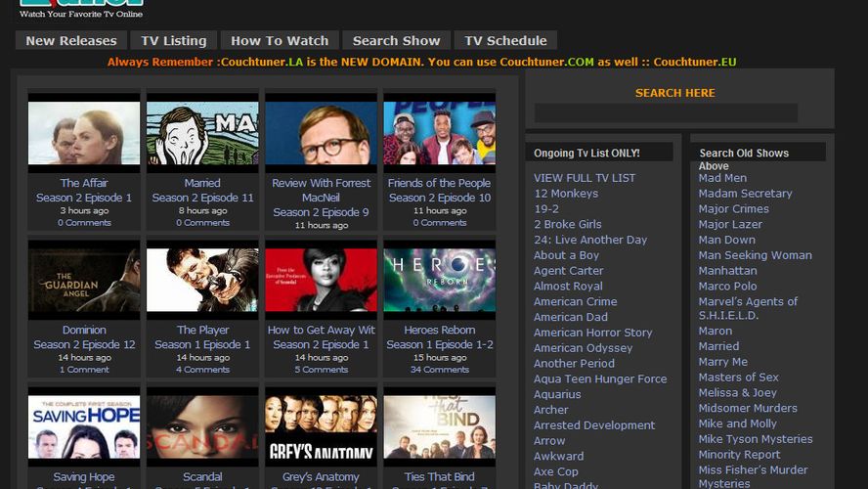Open American Odyssey link
The height and width of the screenshot is (489, 868).
point(583,348)
